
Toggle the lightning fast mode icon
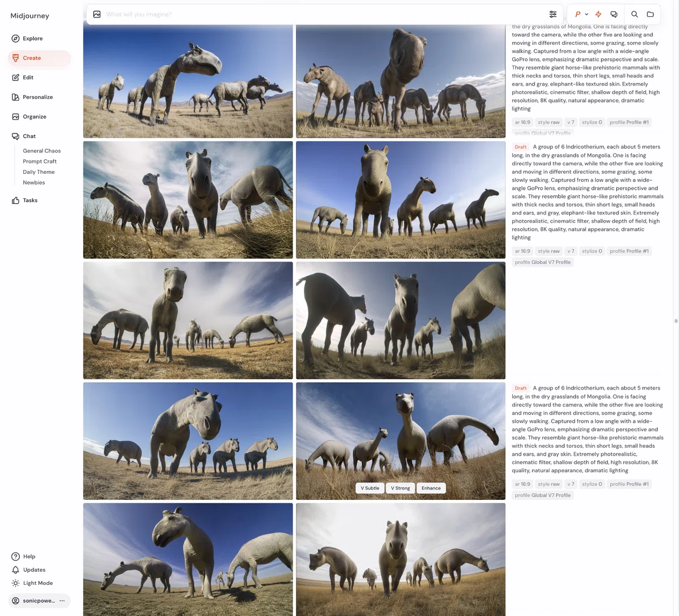[598, 14]
